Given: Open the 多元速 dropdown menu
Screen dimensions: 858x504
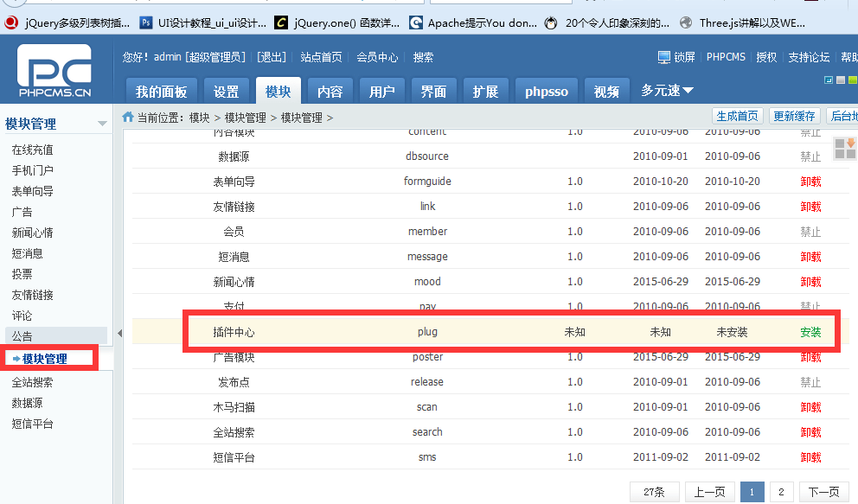Looking at the screenshot, I should [668, 91].
